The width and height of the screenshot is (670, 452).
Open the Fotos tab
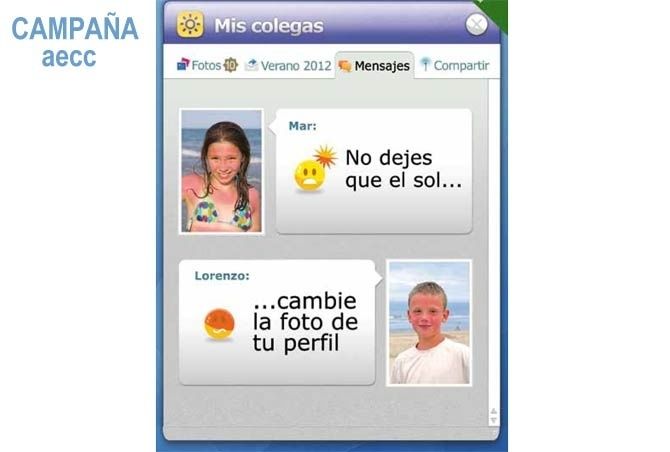(207, 65)
